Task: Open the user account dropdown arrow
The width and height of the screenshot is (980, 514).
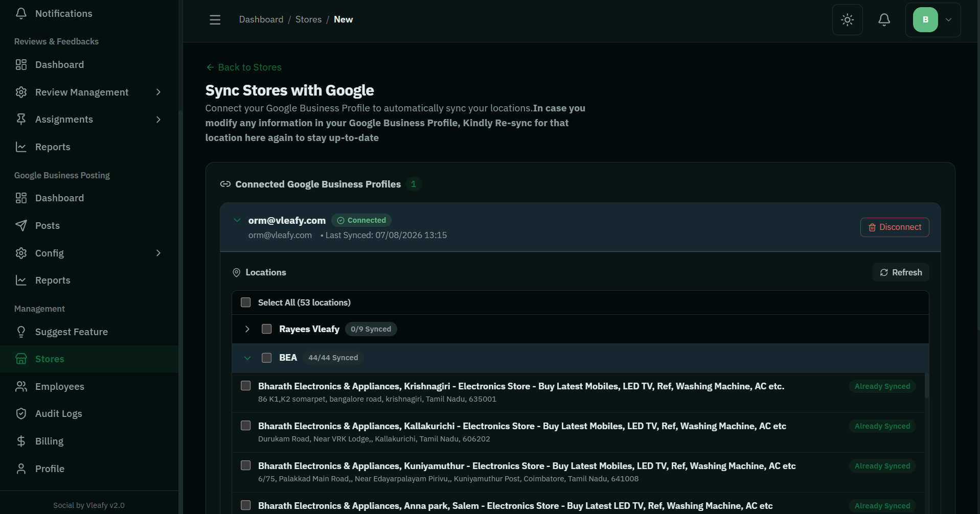Action: [949, 19]
